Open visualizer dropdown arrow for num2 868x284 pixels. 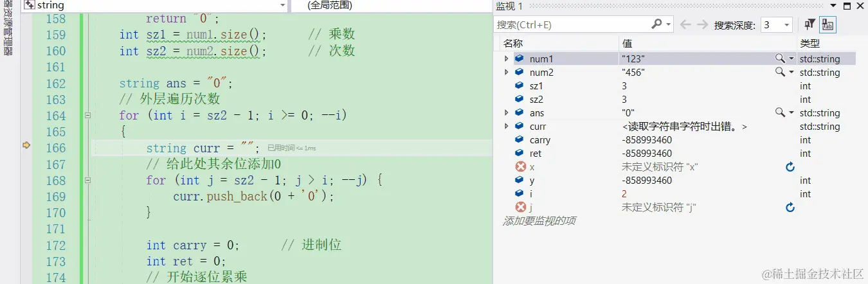pos(791,72)
